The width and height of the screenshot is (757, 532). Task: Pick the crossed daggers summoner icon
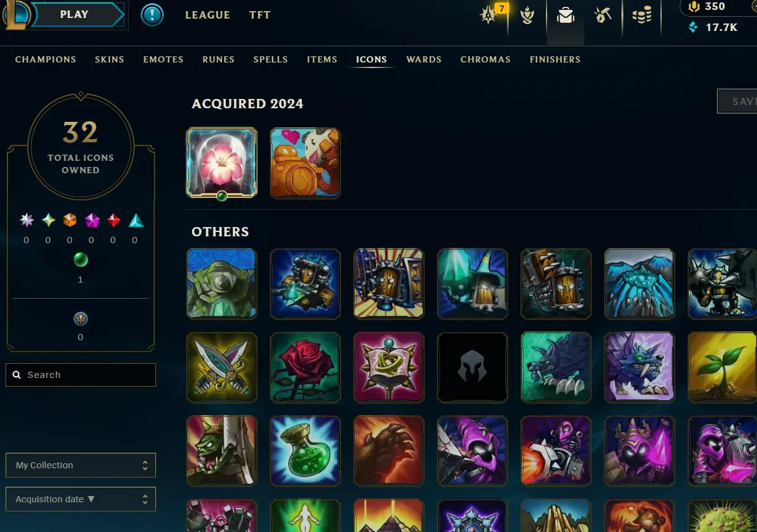[222, 367]
